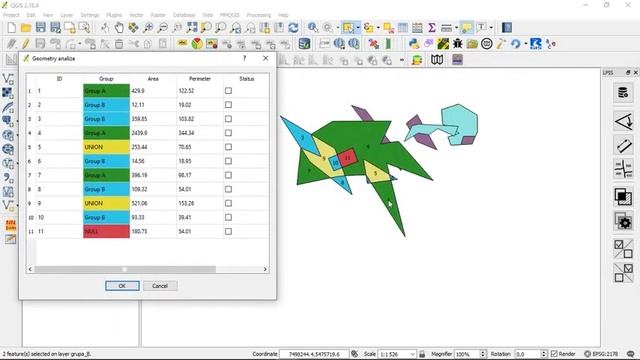The height and width of the screenshot is (360, 640).
Task: Select the Pan Map hand tool
Action: [119, 28]
